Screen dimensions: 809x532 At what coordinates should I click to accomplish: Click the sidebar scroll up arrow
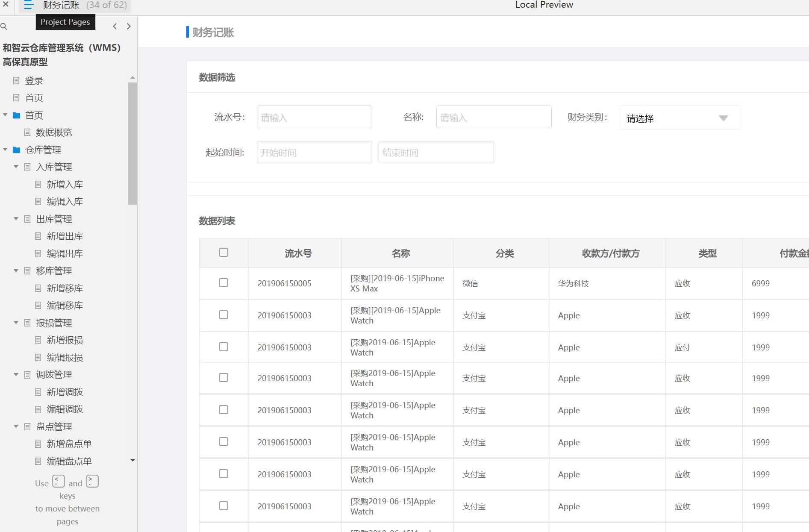point(132,78)
